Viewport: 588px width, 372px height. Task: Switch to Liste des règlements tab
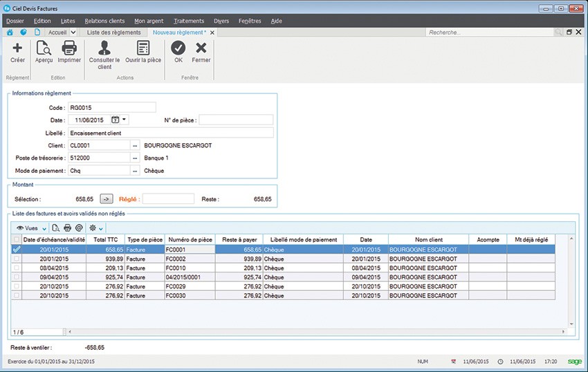(x=114, y=32)
